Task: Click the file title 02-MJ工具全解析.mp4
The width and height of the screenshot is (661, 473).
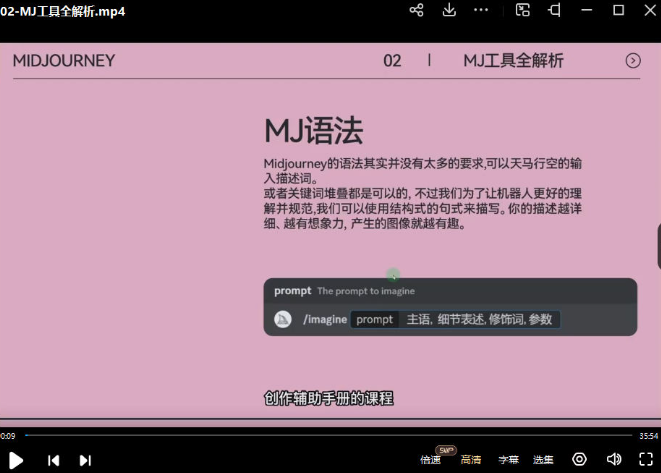Action: tap(62, 11)
